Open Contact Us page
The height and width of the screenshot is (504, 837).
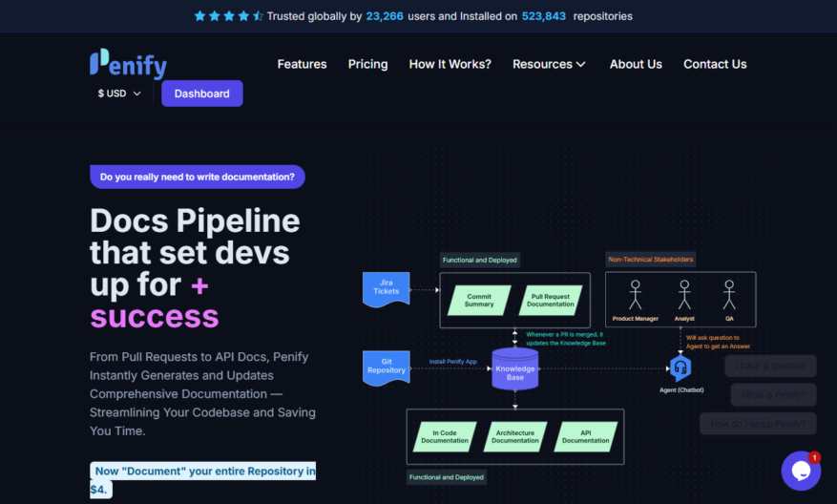[715, 64]
